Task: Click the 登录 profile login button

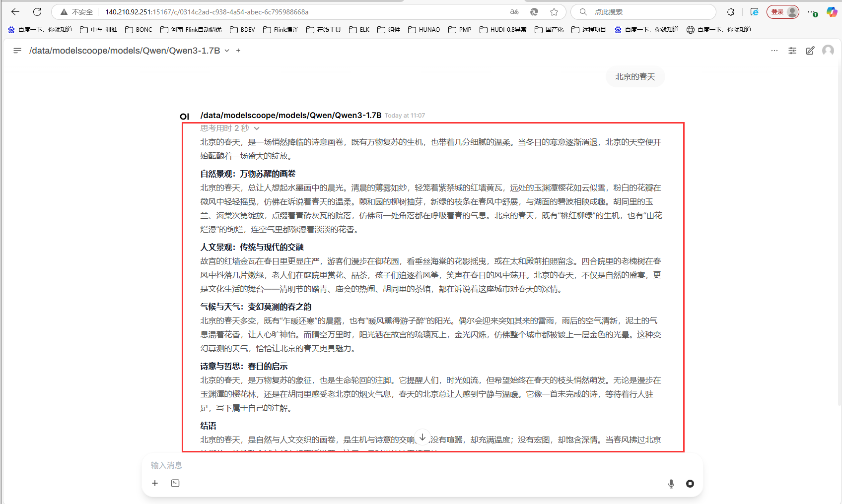Action: 783,12
